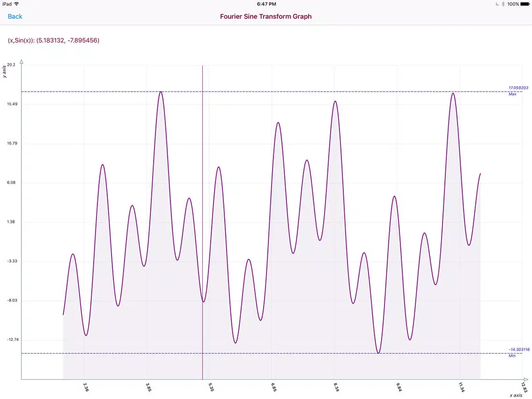The width and height of the screenshot is (532, 399).
Task: Click the y-axis label 15.49
Action: click(12, 104)
